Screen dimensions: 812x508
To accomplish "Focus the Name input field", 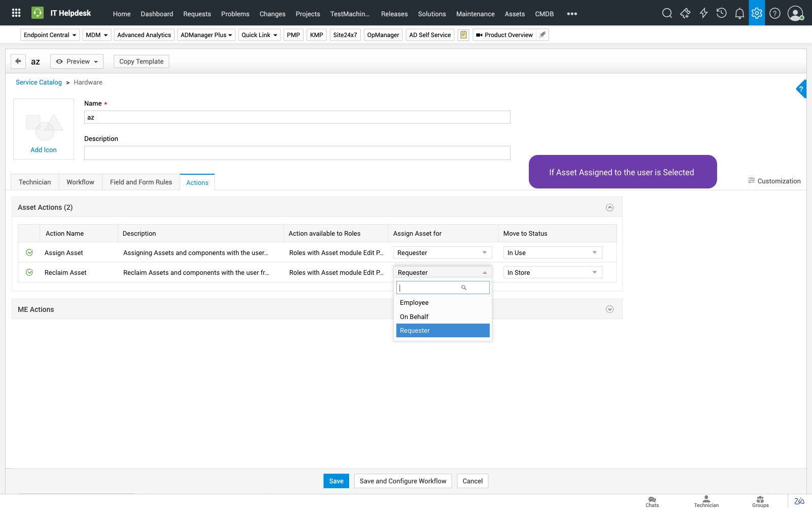I will click(297, 117).
